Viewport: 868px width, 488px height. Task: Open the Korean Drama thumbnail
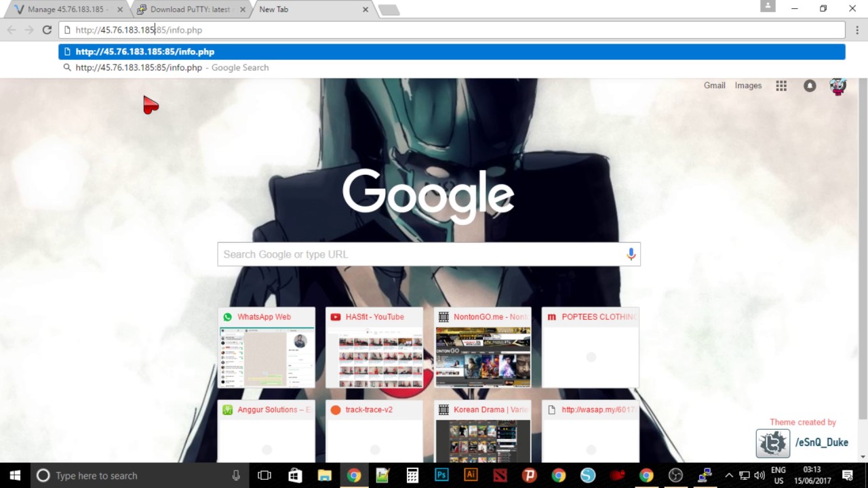click(x=483, y=431)
